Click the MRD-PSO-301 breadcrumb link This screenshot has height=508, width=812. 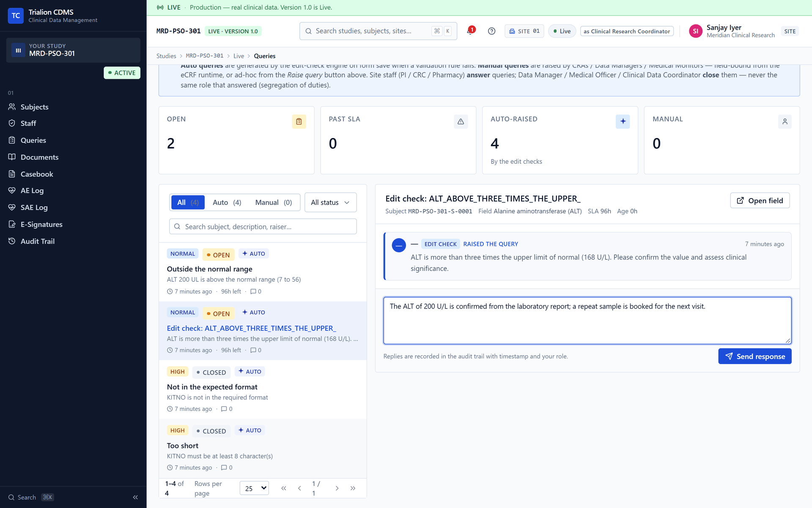pos(205,56)
